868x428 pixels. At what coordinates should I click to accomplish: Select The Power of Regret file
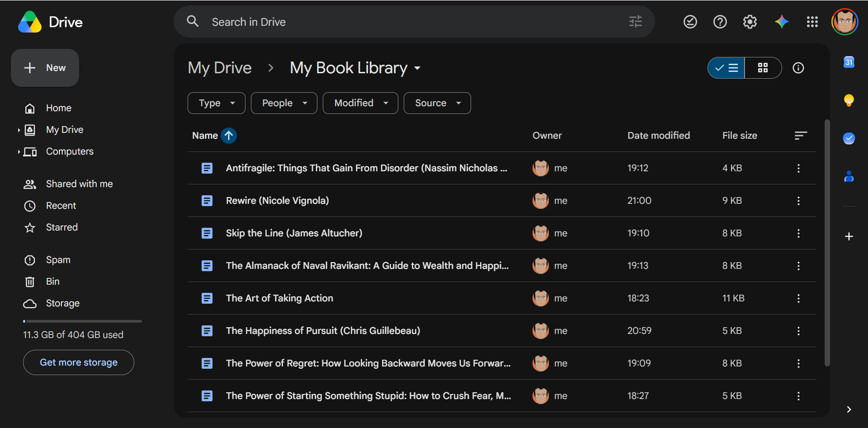[502, 364]
